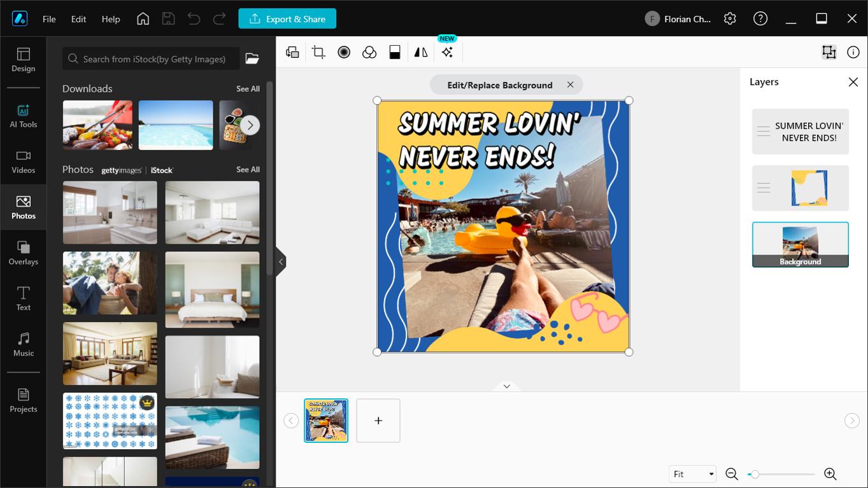Screen dimensions: 868x488
Task: Click the info icon near the Layers panel
Action: pos(853,52)
